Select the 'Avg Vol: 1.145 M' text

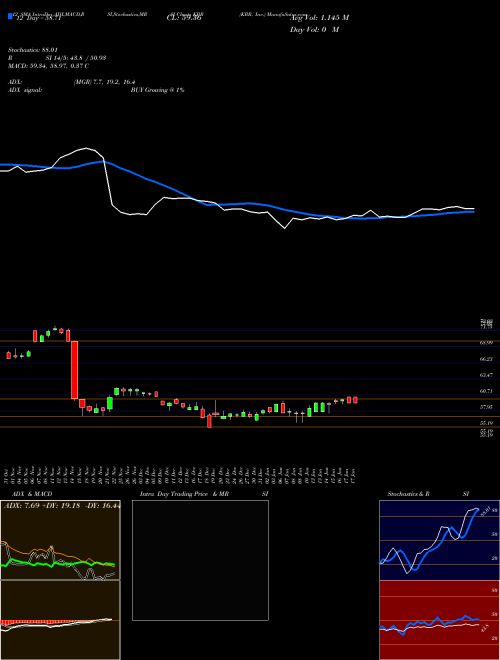click(319, 17)
